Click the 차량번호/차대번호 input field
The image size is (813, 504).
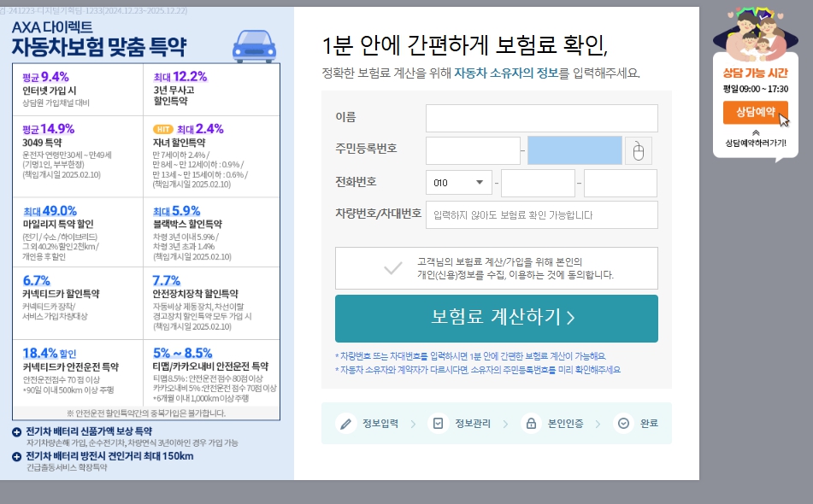542,215
